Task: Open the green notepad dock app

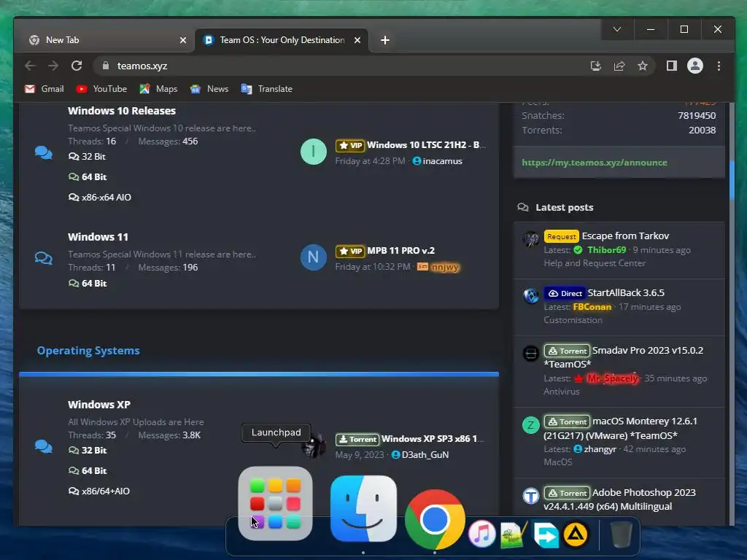Action: tap(514, 534)
